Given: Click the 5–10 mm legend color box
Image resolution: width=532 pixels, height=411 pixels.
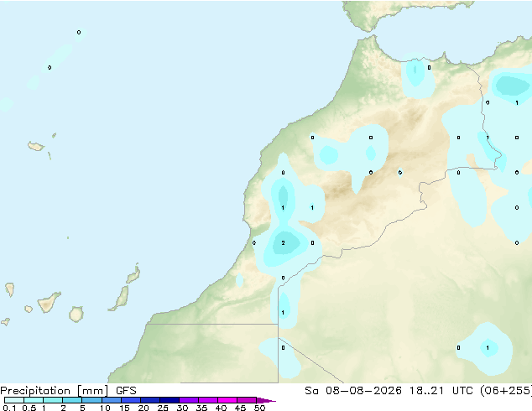Looking at the screenshot, I should (x=91, y=400).
